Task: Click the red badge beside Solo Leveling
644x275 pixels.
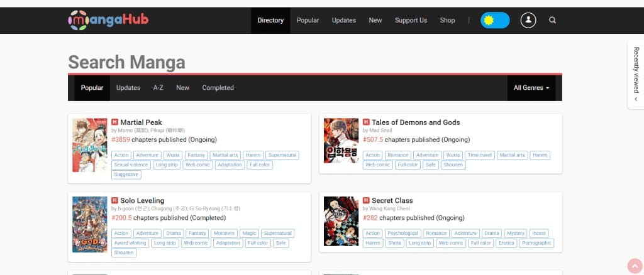Action: pos(114,201)
